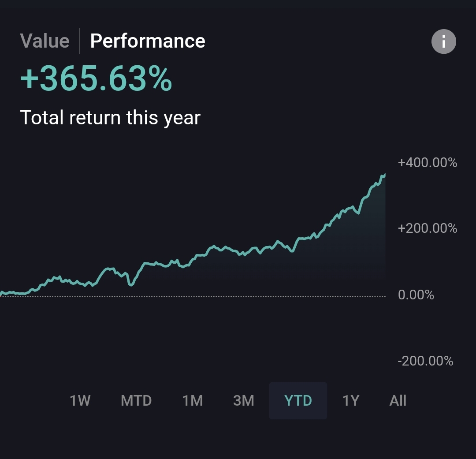Click the -200.00% axis label

pos(425,361)
